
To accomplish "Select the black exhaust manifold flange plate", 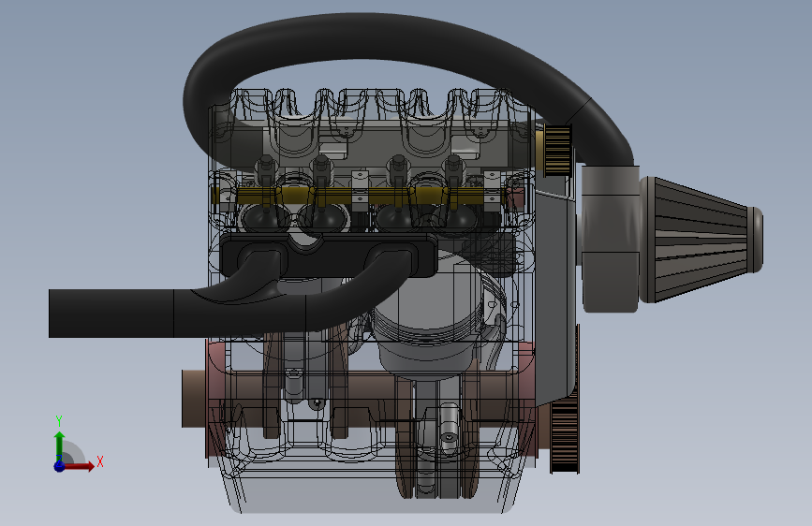I will [330, 256].
